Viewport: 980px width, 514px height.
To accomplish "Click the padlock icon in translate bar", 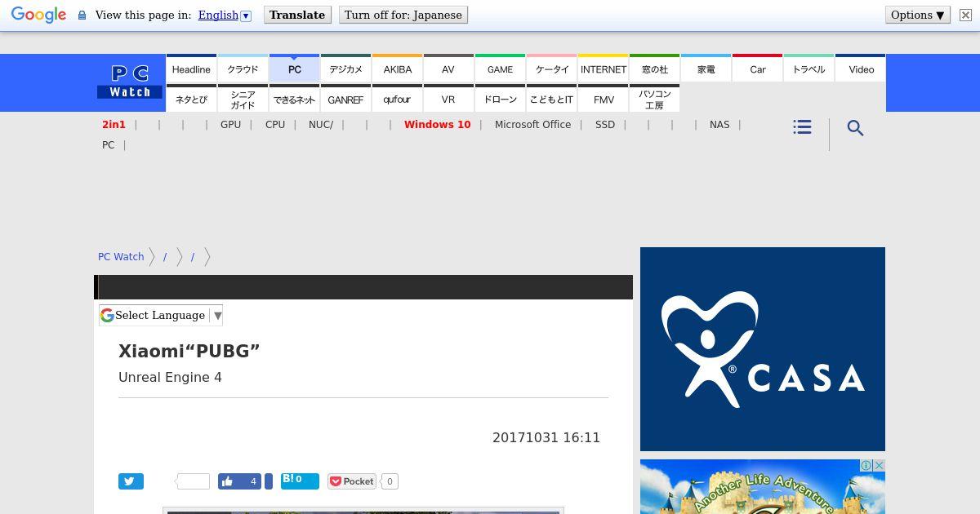I will point(82,15).
